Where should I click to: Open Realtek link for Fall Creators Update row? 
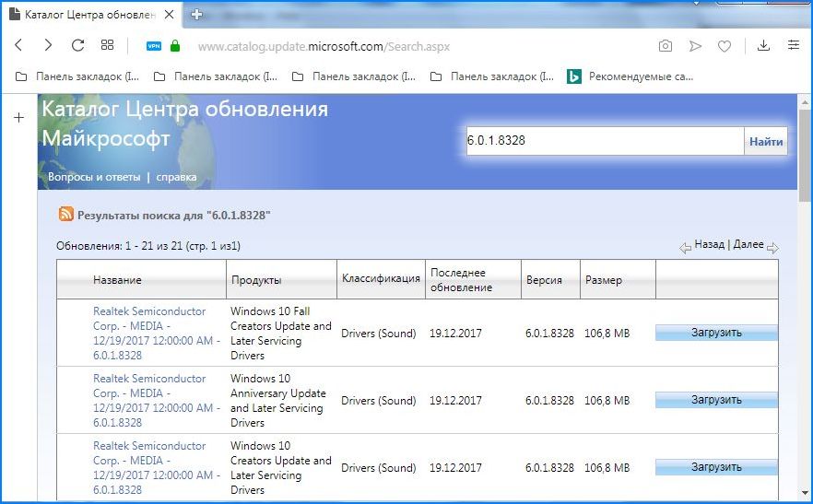(156, 334)
